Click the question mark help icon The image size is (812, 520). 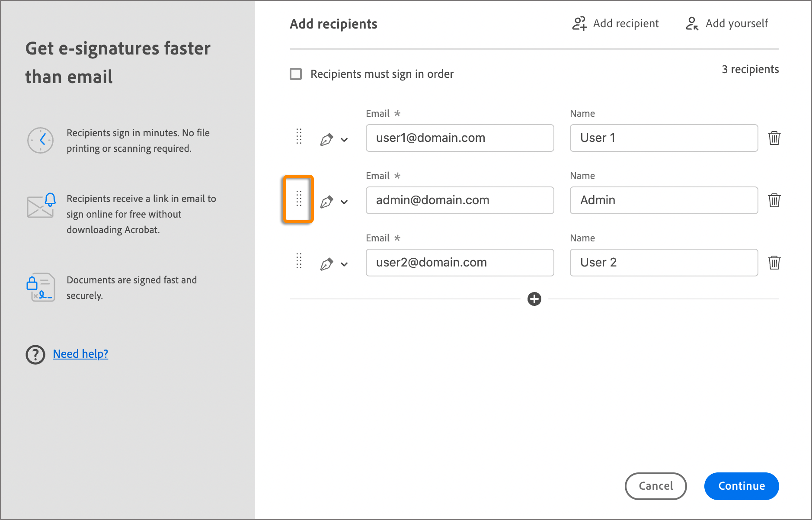[35, 355]
